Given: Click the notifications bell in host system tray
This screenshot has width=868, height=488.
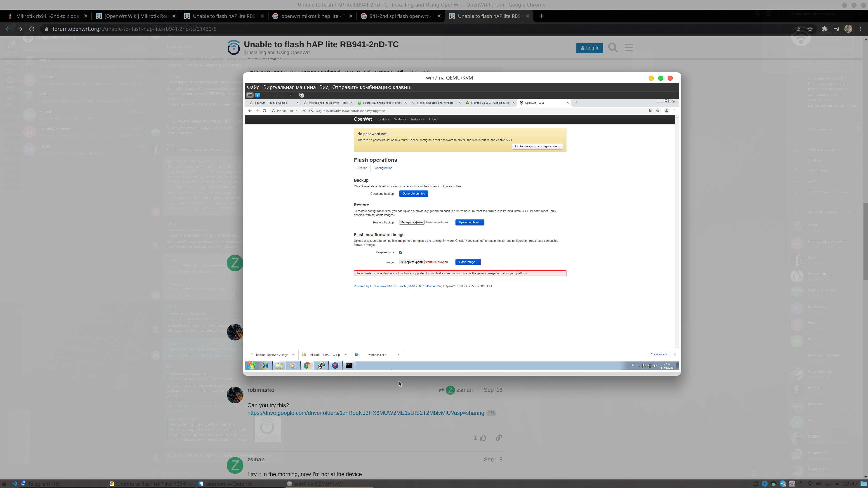Looking at the screenshot, I should pyautogui.click(x=756, y=484).
